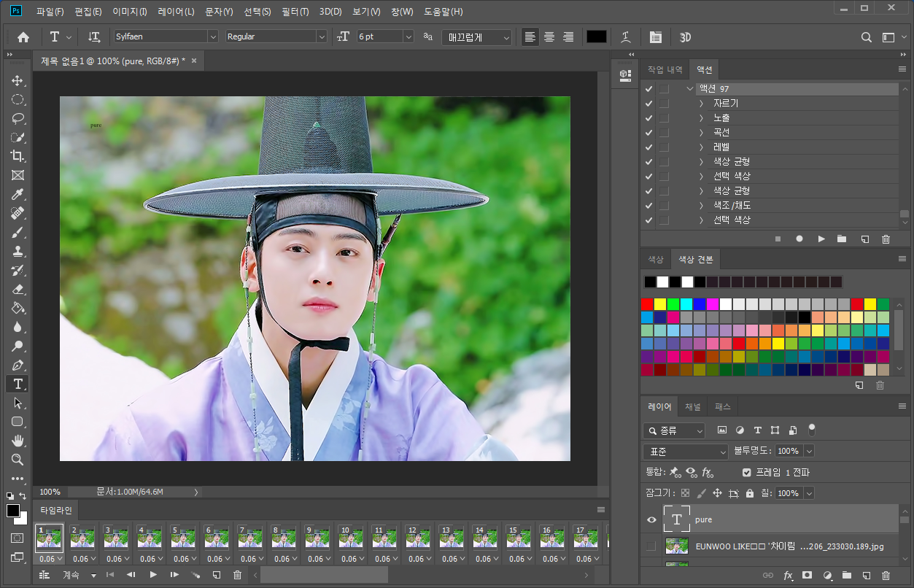Open the 불투명도 opacity dropdown
The image size is (914, 588).
pos(808,452)
